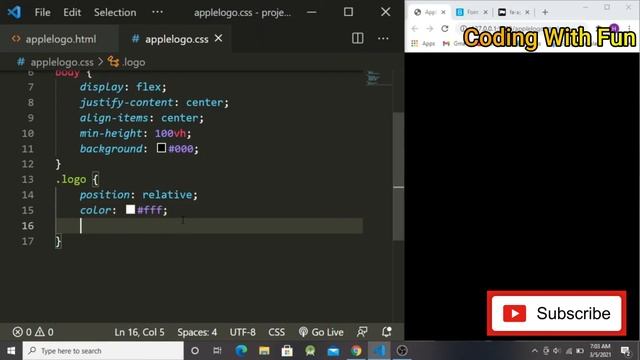The width and height of the screenshot is (640, 360).
Task: Open Task View on the taskbar
Action: pyautogui.click(x=217, y=351)
